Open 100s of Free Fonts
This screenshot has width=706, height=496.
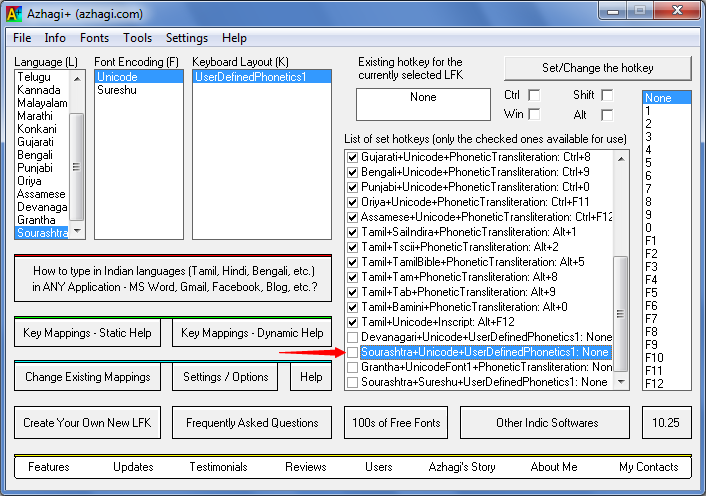[x=396, y=423]
